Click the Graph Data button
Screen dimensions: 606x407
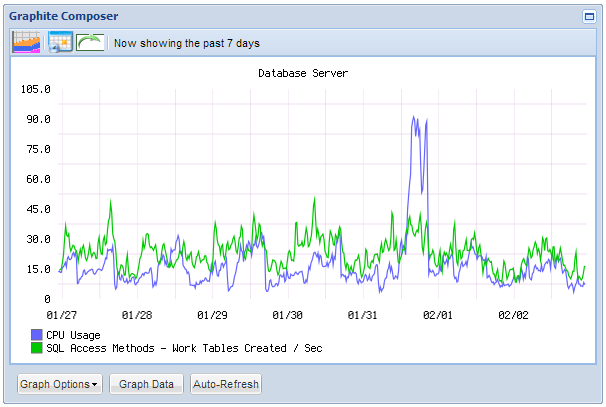click(146, 384)
